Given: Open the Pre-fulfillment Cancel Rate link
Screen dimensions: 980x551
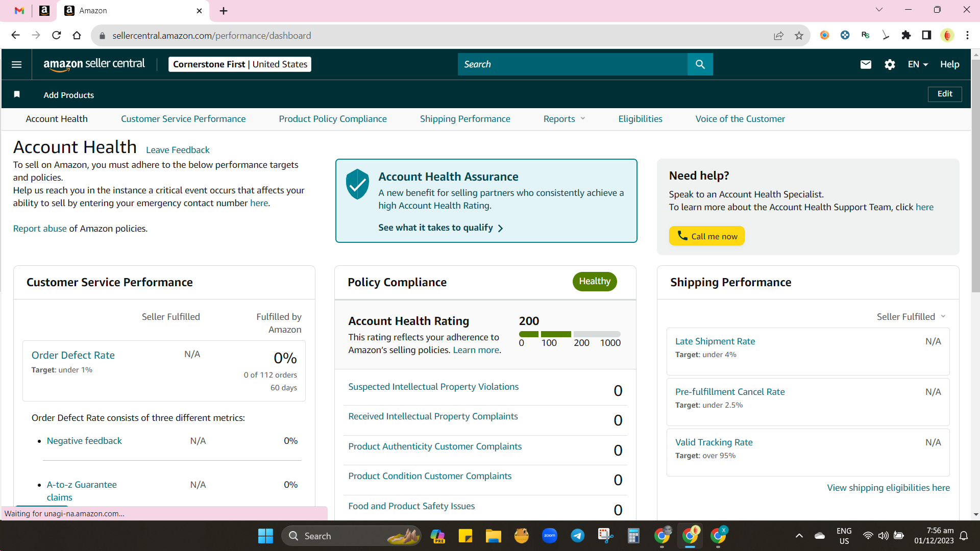Looking at the screenshot, I should point(730,392).
